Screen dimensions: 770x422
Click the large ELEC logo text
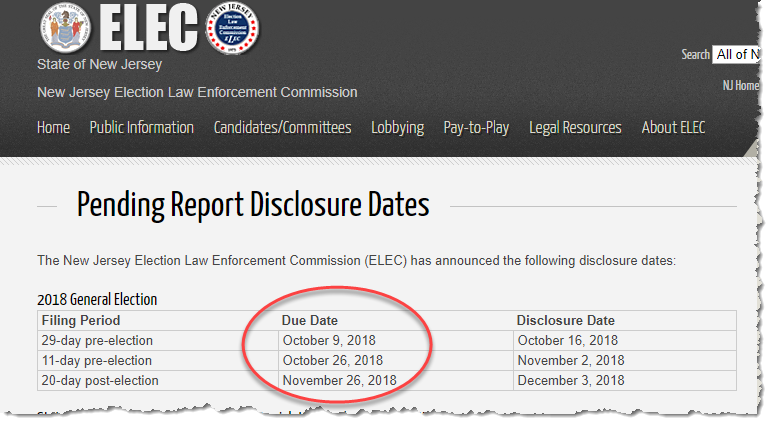point(148,28)
